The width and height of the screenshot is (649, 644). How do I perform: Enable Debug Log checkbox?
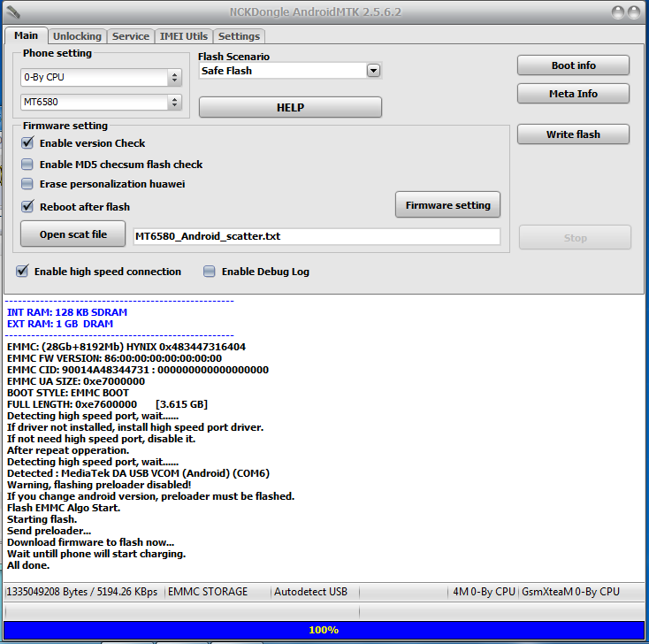tap(210, 272)
